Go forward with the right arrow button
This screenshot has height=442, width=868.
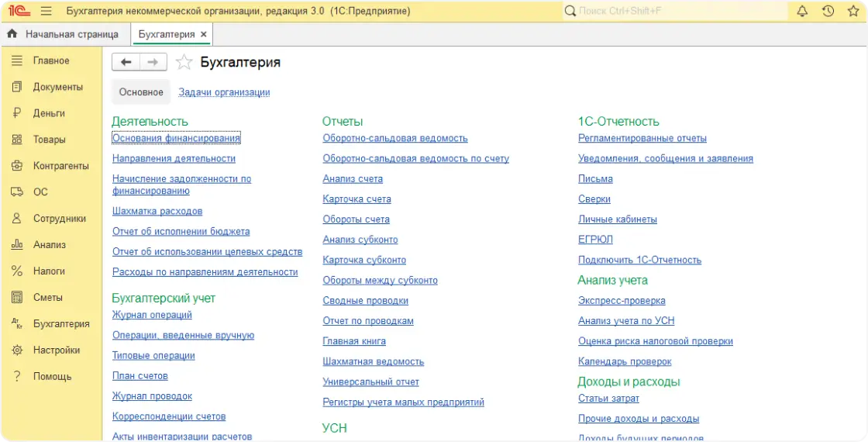(x=153, y=62)
